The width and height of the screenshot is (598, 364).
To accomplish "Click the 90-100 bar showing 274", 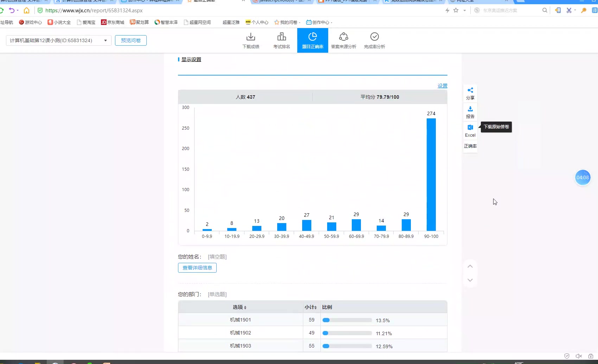I will coord(431,175).
